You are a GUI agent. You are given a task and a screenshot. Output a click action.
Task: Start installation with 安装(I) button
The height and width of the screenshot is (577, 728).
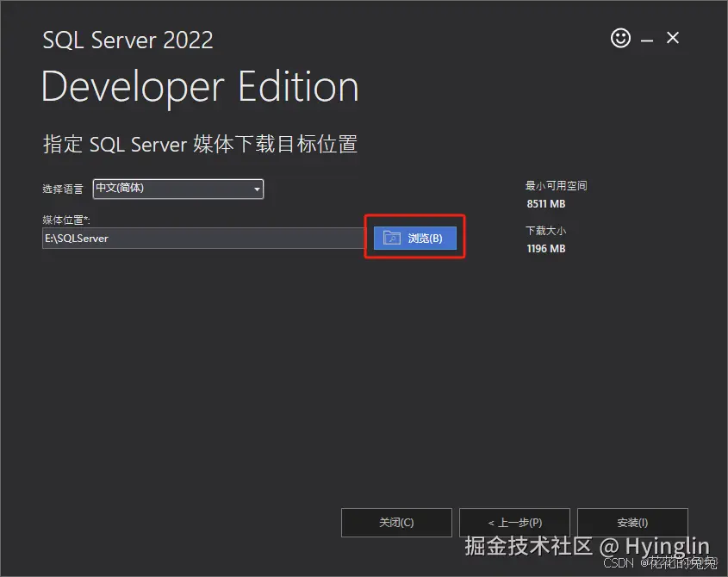pos(632,523)
